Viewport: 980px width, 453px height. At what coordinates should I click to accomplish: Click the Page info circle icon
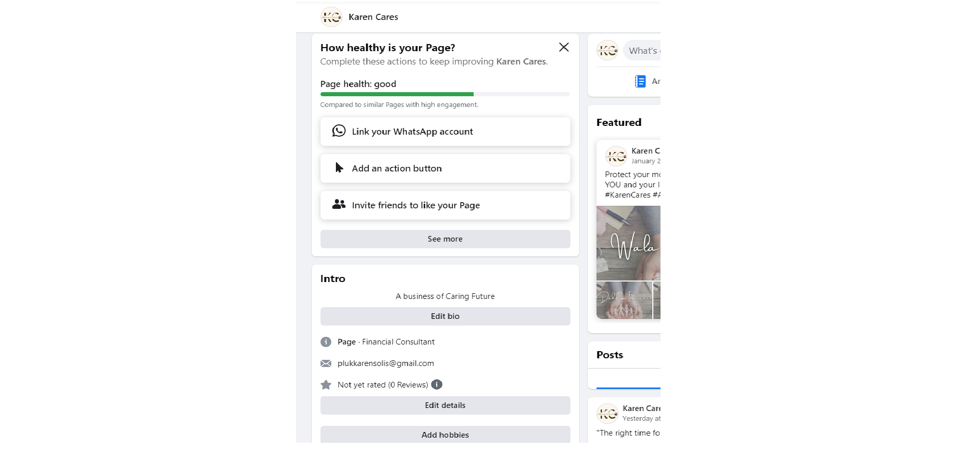(x=326, y=342)
